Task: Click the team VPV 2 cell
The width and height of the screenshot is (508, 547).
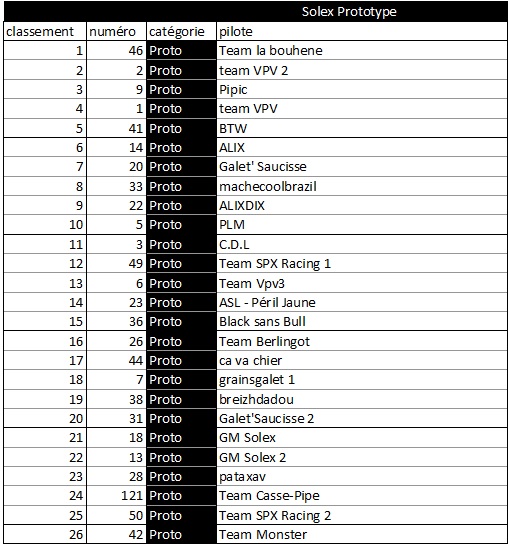Action: (x=362, y=70)
